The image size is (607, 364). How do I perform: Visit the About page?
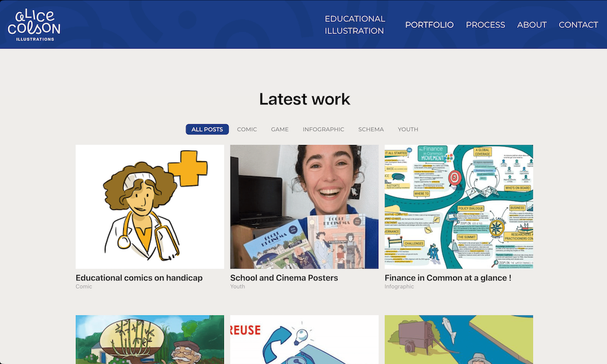tap(532, 25)
